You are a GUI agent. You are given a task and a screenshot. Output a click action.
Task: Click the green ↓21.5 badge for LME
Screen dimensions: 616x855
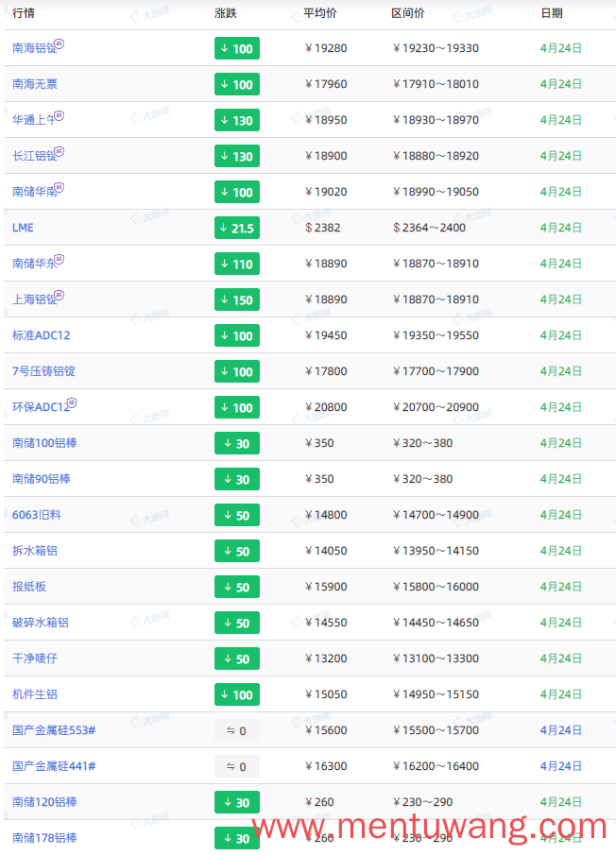click(236, 228)
